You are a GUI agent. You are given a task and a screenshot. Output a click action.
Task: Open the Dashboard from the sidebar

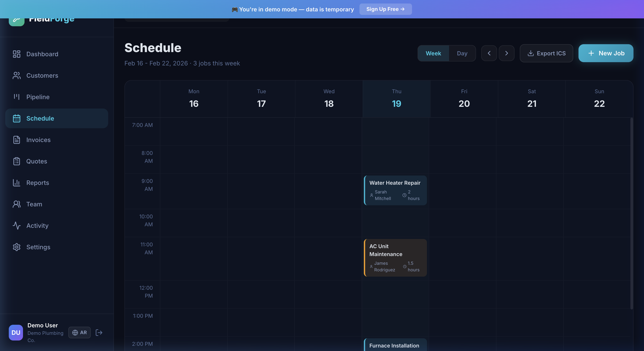42,54
